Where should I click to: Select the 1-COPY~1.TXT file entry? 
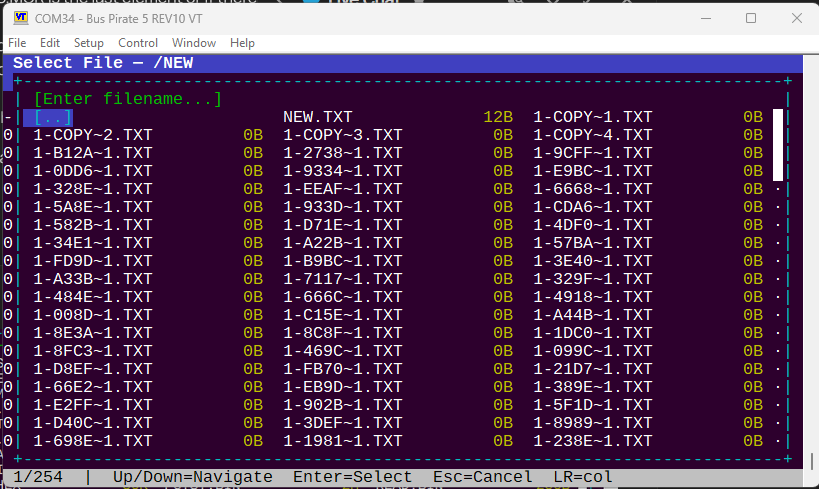pos(592,117)
